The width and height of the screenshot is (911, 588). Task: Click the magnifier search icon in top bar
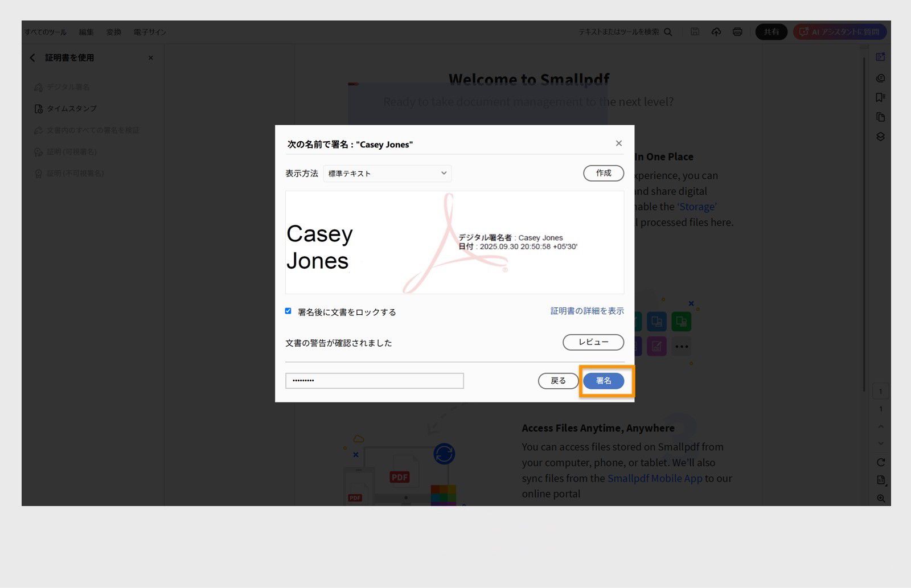point(668,32)
